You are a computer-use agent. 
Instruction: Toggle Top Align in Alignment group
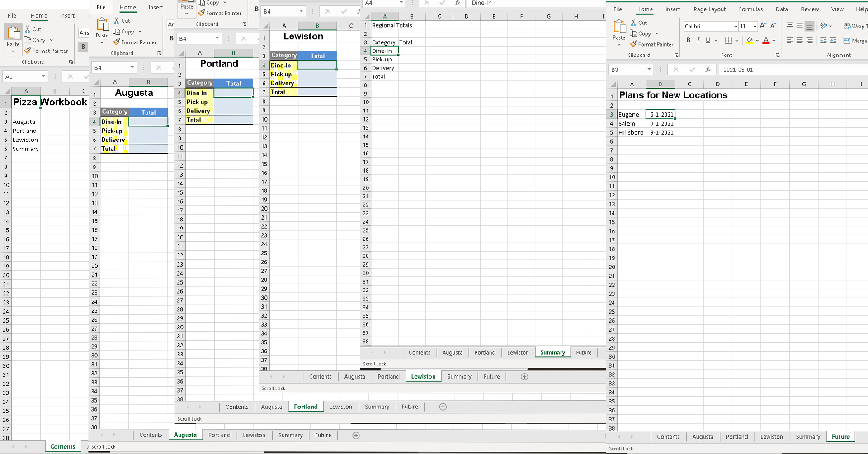[x=789, y=26]
